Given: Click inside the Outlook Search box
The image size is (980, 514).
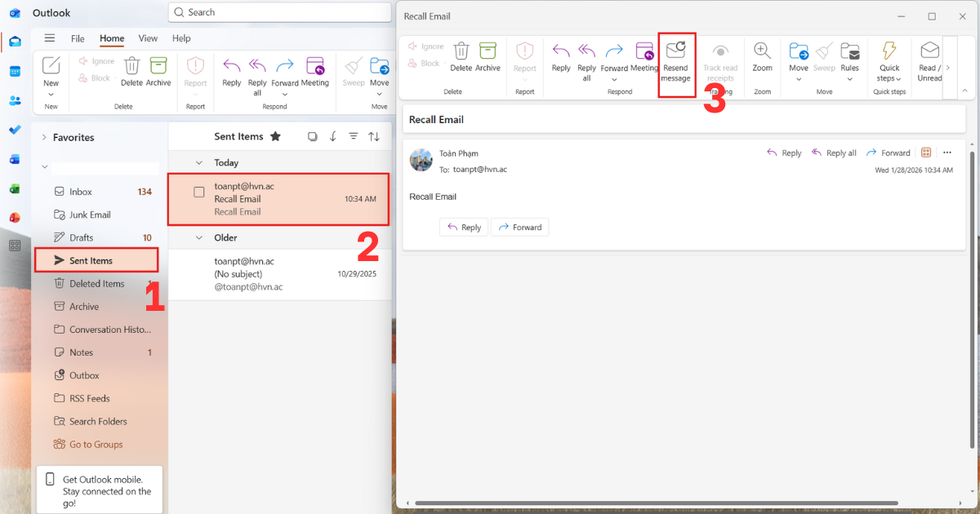Looking at the screenshot, I should pos(279,12).
